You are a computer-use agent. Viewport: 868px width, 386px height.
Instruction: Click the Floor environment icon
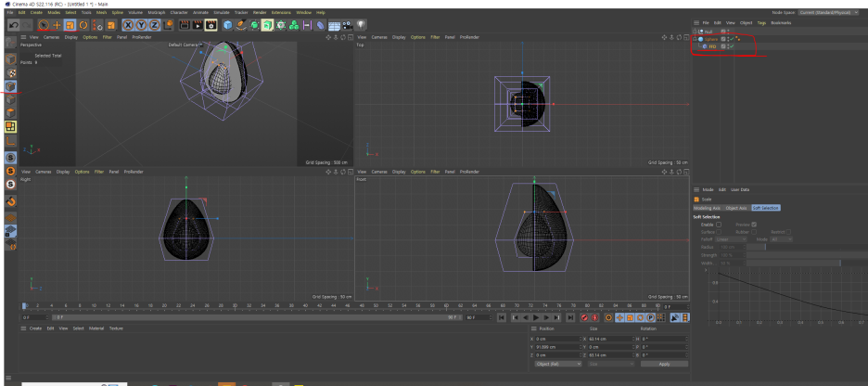tap(334, 25)
